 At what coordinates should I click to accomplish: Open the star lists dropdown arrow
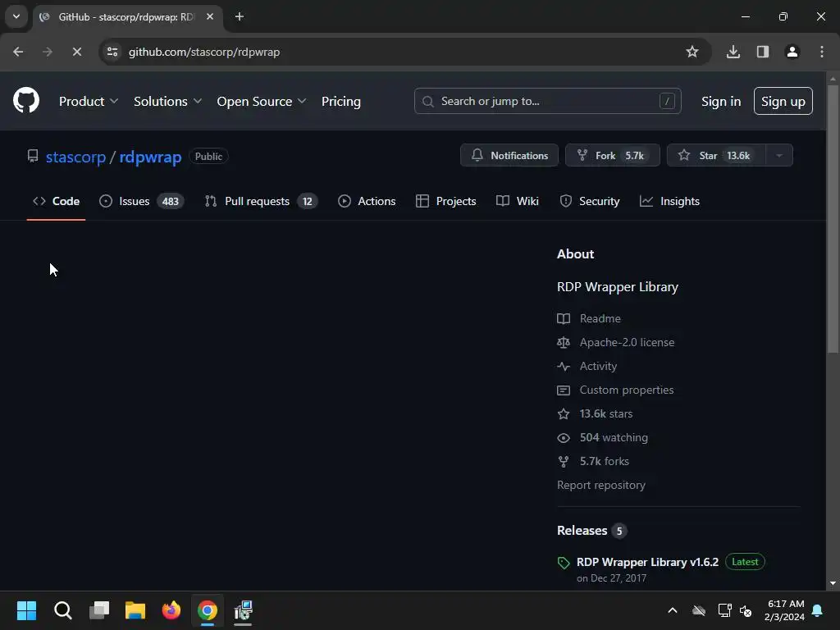pyautogui.click(x=779, y=155)
